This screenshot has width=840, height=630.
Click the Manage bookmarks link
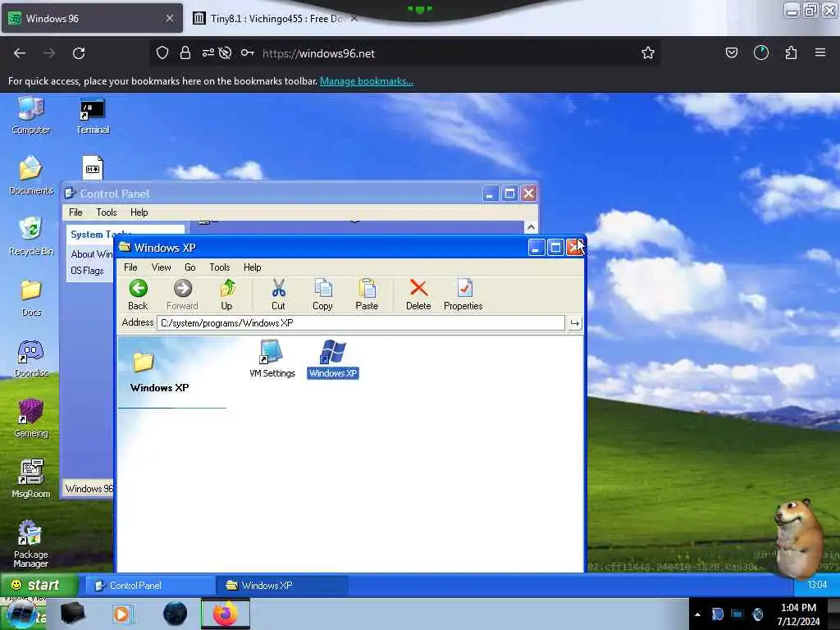tap(367, 81)
